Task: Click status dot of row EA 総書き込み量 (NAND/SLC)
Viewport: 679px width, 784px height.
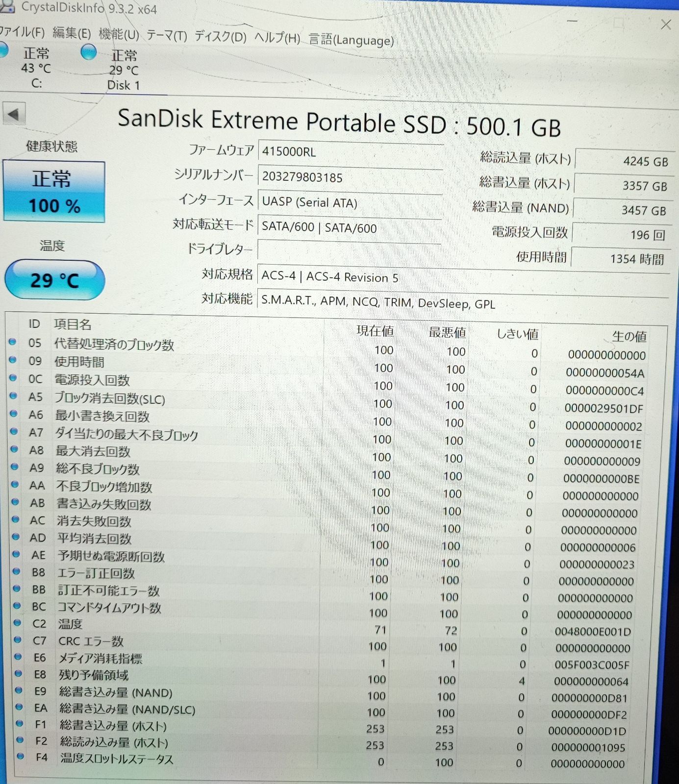Action: click(x=19, y=707)
